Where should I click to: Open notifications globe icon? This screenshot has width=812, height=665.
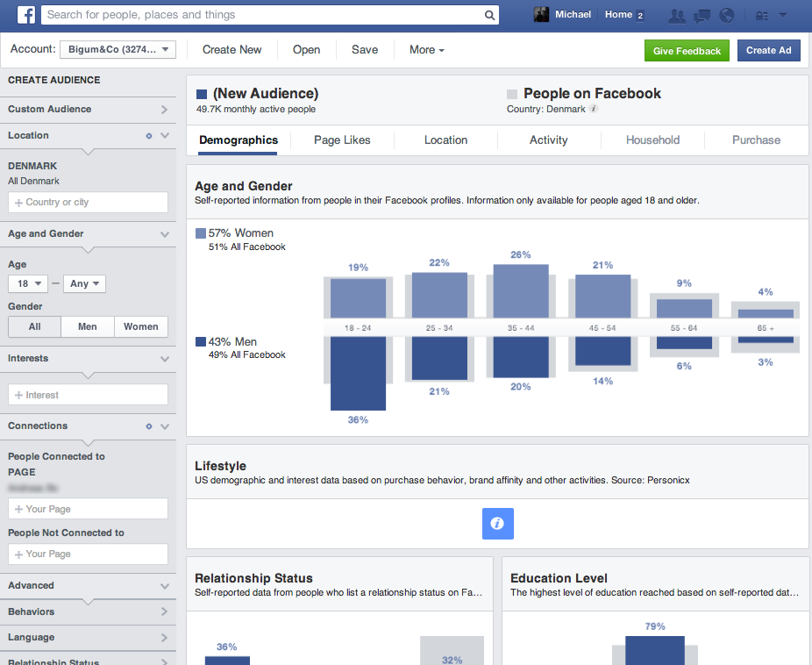pos(727,16)
